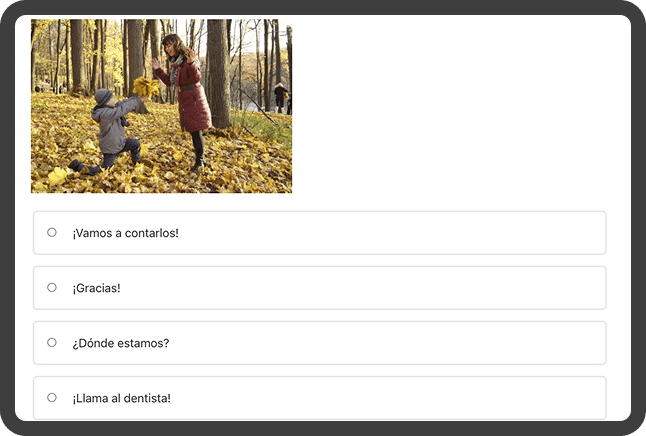Click the white space right of the photo
This screenshot has height=436, width=646.
click(x=460, y=106)
